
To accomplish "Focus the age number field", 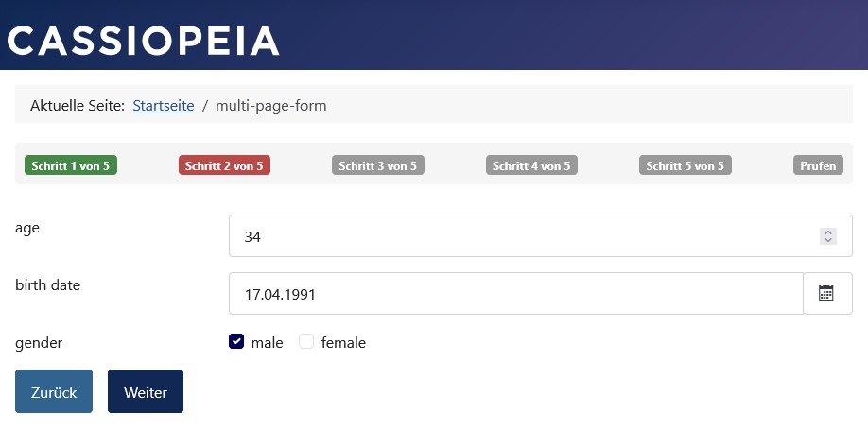I will click(x=520, y=236).
